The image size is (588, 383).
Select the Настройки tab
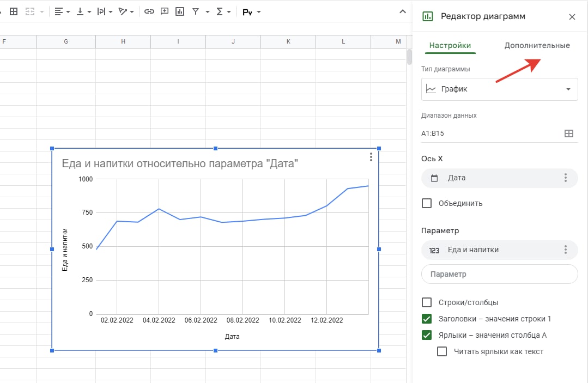click(450, 46)
